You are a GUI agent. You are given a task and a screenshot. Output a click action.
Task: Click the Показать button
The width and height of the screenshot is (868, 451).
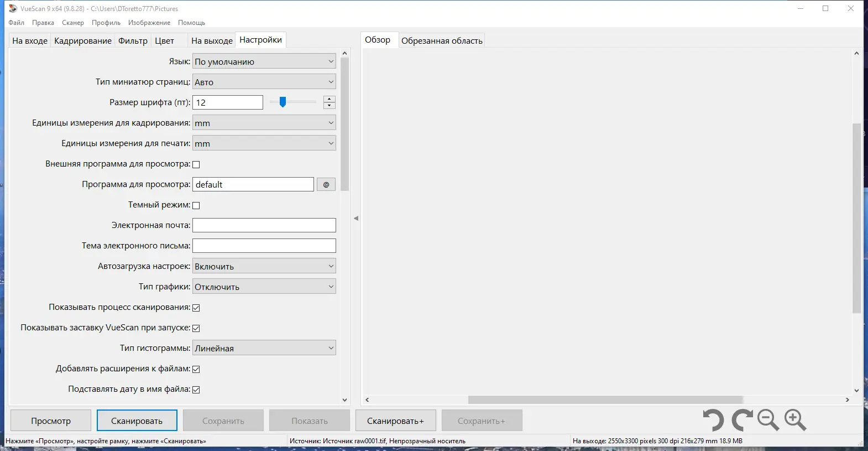(x=310, y=421)
